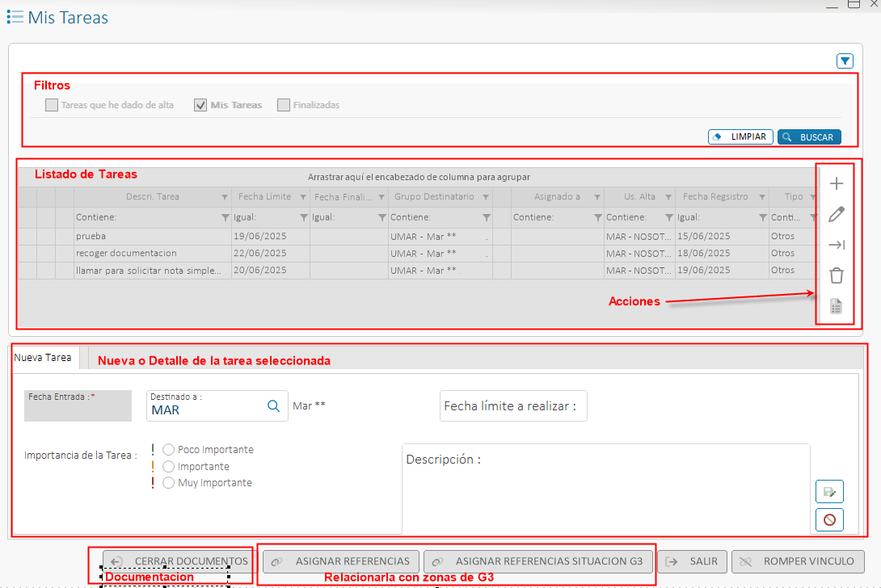The image size is (881, 588).
Task: Click the document list icon in actions
Action: pyautogui.click(x=837, y=306)
